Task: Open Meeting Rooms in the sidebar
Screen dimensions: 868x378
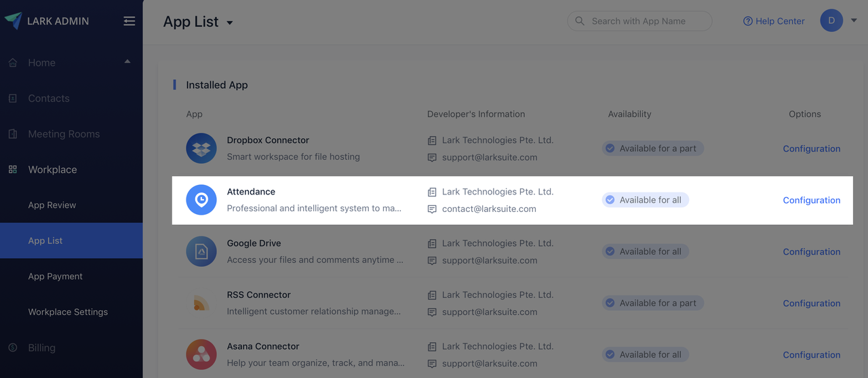Action: pos(64,134)
